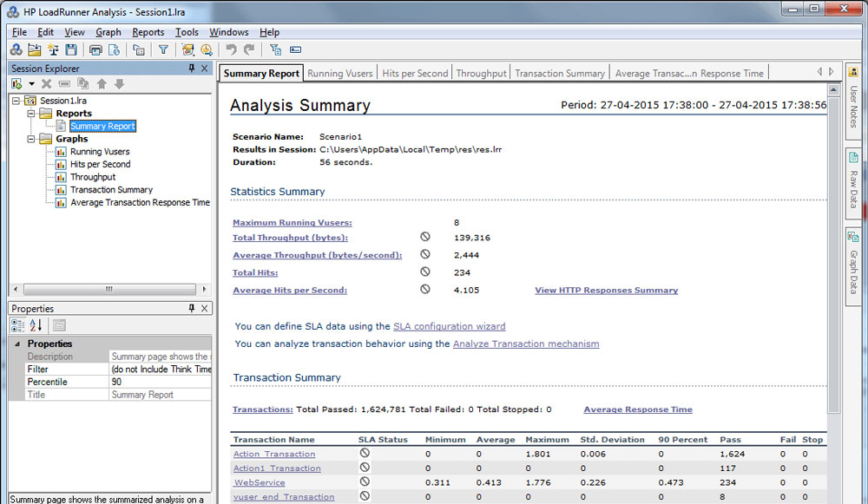Click the property pages icon
The width and height of the screenshot is (868, 504).
pos(59,325)
